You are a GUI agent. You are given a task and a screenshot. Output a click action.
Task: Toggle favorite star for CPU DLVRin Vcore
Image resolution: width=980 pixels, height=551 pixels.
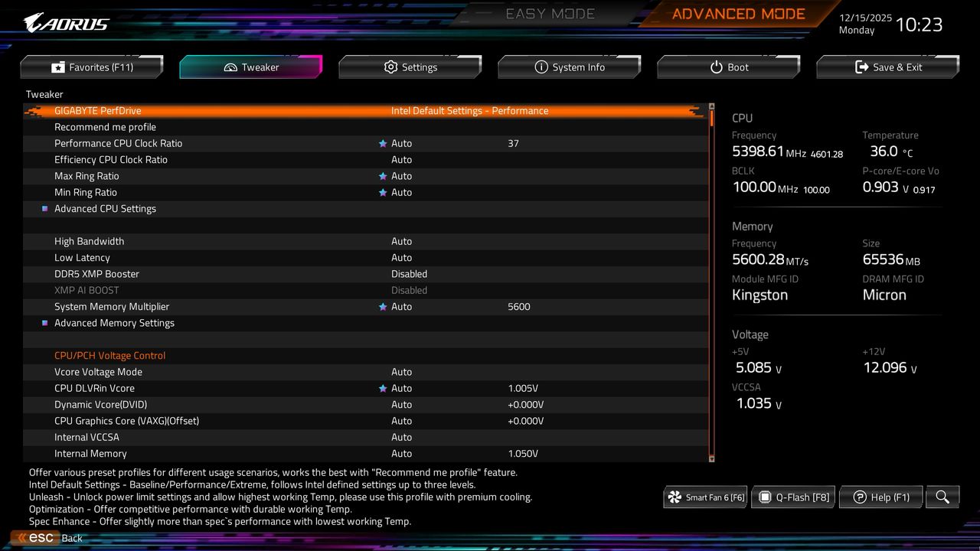pyautogui.click(x=382, y=388)
